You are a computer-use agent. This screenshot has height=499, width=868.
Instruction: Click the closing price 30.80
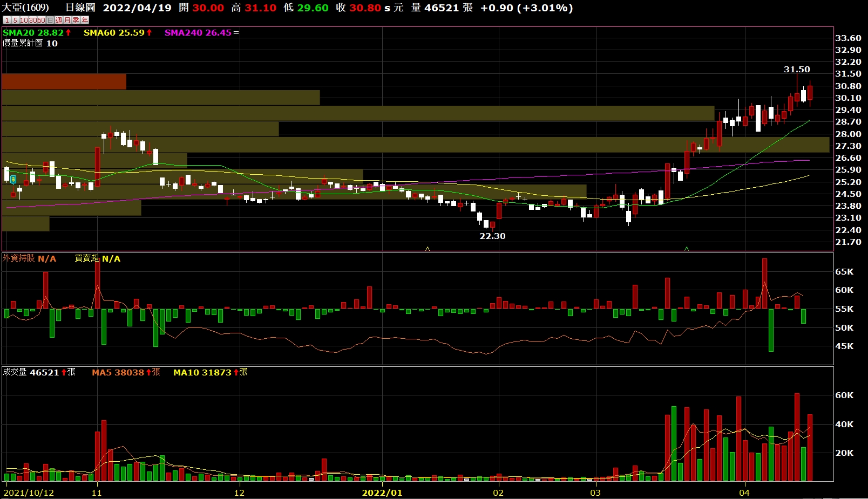pyautogui.click(x=365, y=8)
